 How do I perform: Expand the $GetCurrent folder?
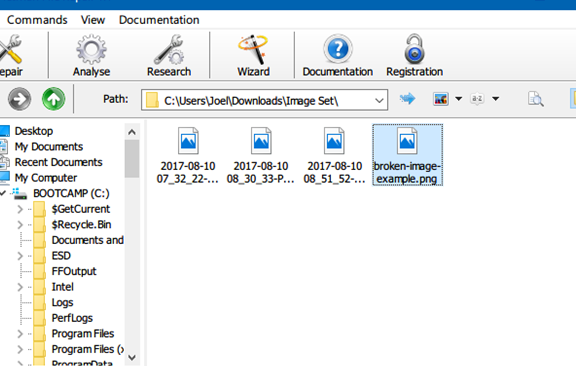(20, 209)
